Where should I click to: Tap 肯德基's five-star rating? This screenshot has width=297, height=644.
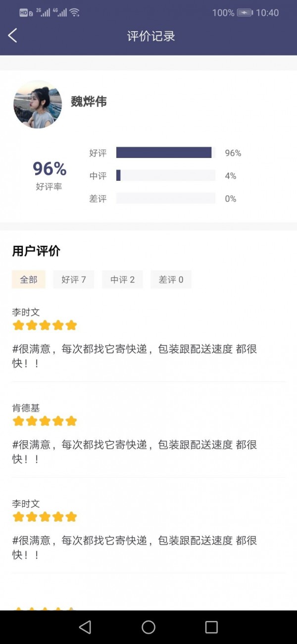point(45,421)
